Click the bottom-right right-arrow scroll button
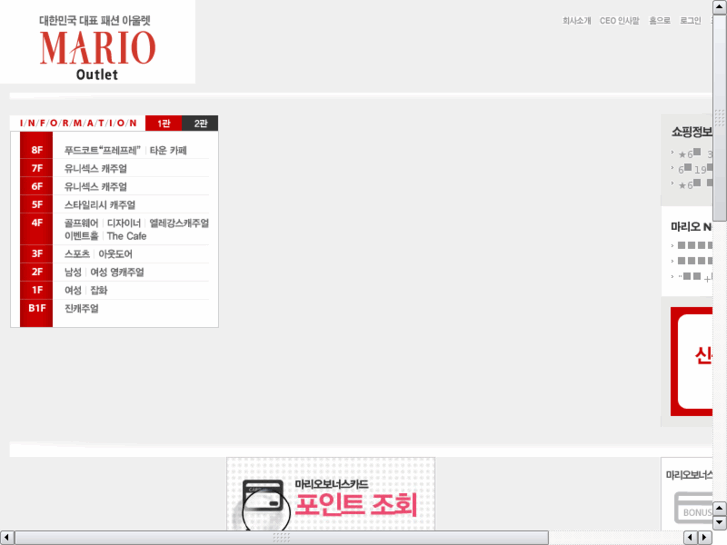 tap(705, 538)
